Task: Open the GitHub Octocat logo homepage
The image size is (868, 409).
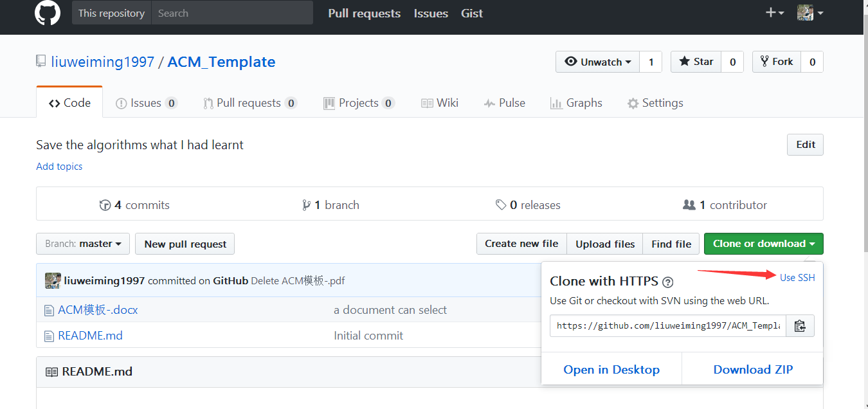Action: (48, 13)
